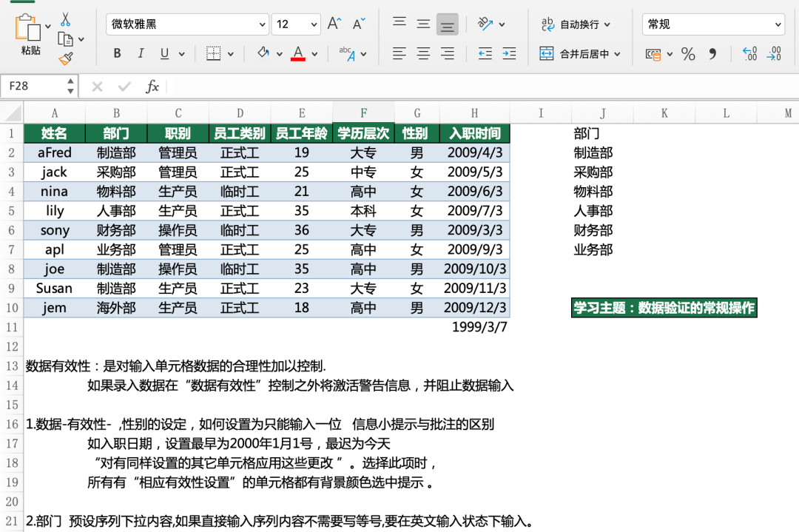The image size is (799, 532).
Task: Click the percent style icon
Action: tap(688, 54)
